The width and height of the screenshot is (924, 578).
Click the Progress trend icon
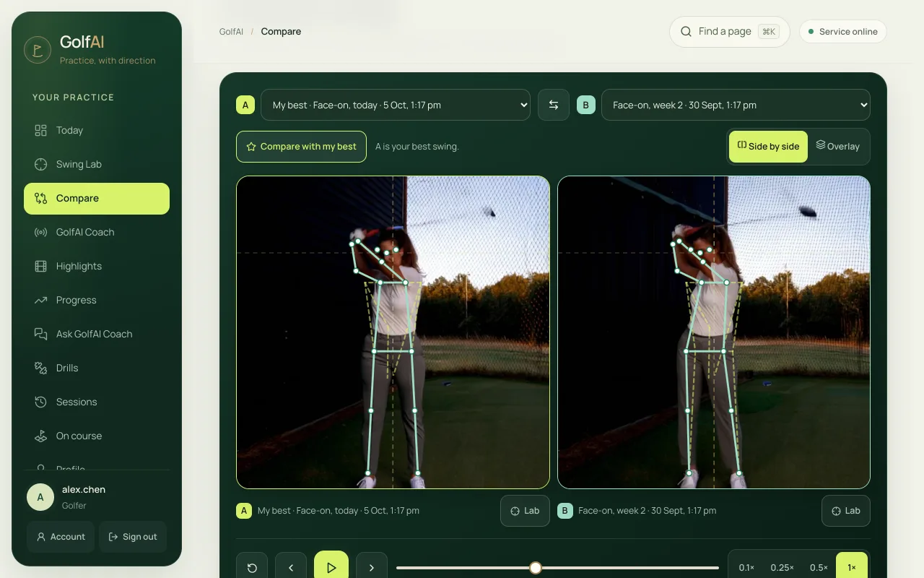pos(41,301)
